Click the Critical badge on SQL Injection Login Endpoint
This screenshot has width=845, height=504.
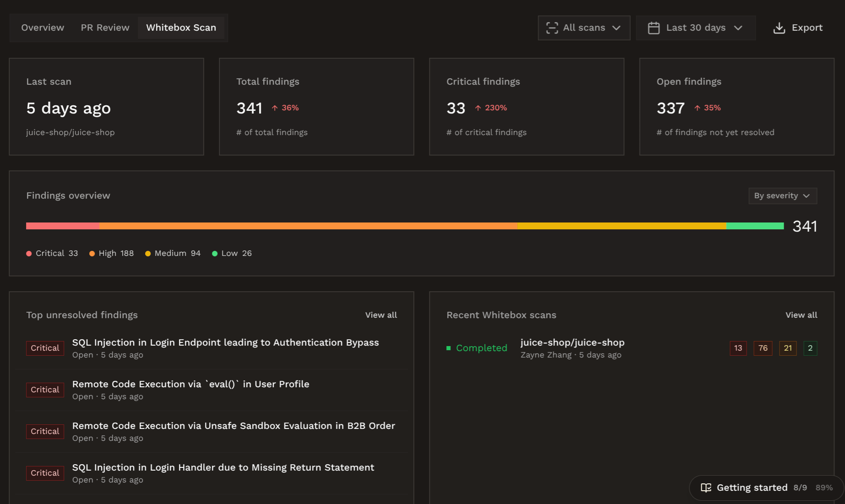click(45, 348)
